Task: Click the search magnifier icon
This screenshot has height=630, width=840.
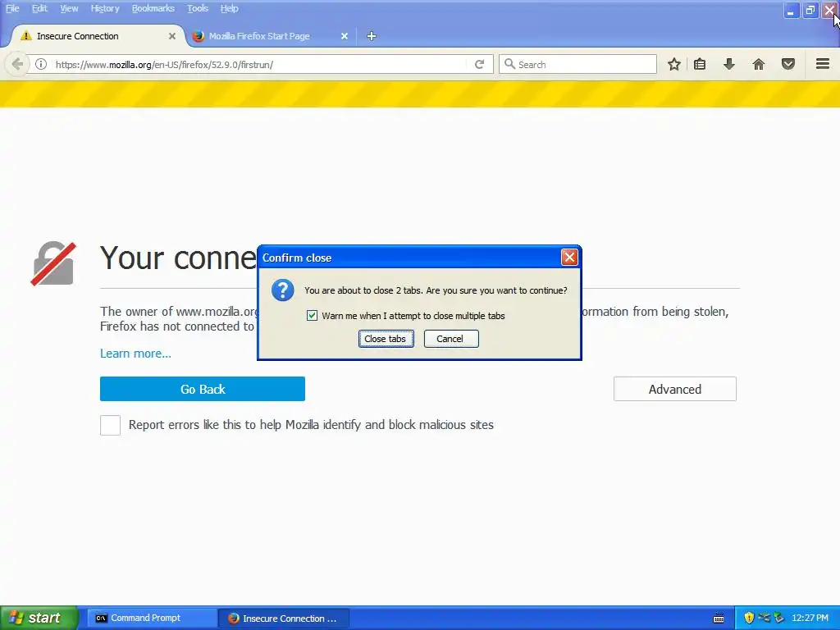Action: pyautogui.click(x=509, y=64)
